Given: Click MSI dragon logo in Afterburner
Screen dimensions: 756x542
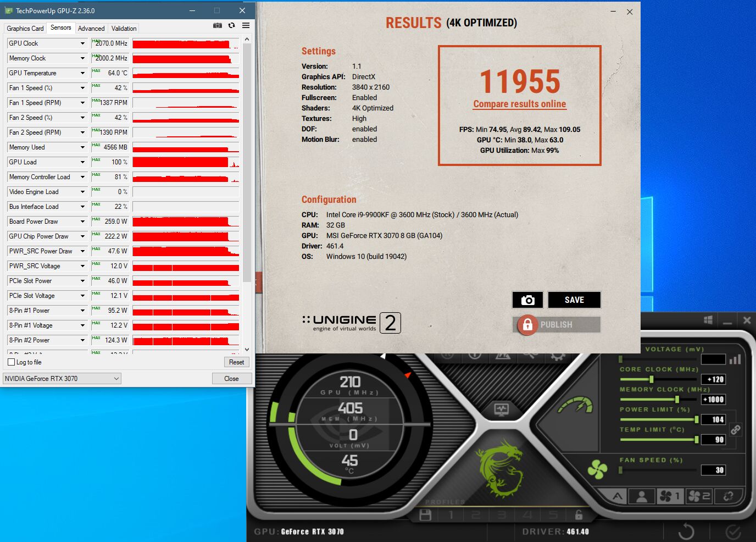Looking at the screenshot, I should (500, 467).
